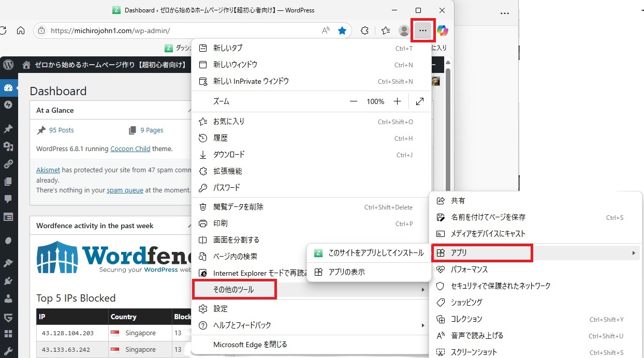Open the 95 Posts link

[x=61, y=130]
